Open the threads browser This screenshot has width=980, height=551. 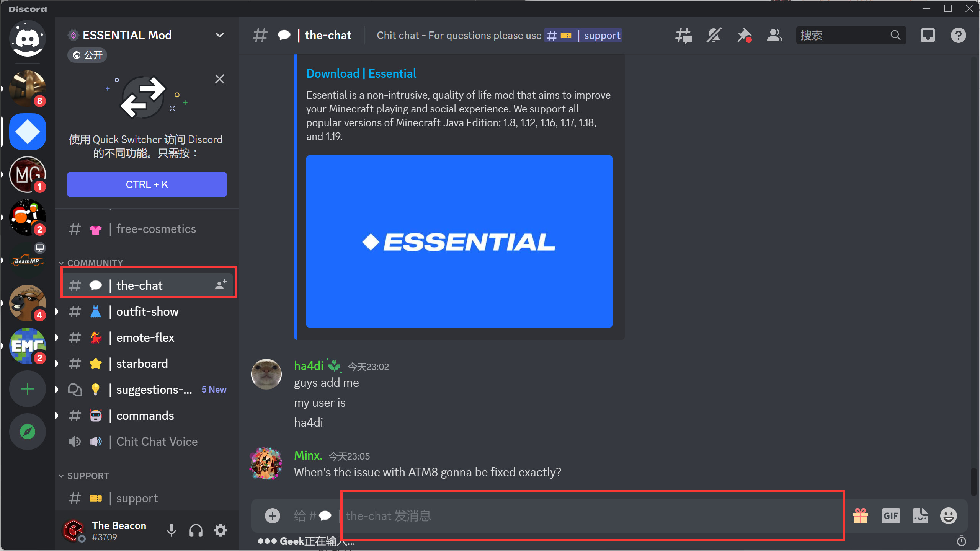(683, 35)
